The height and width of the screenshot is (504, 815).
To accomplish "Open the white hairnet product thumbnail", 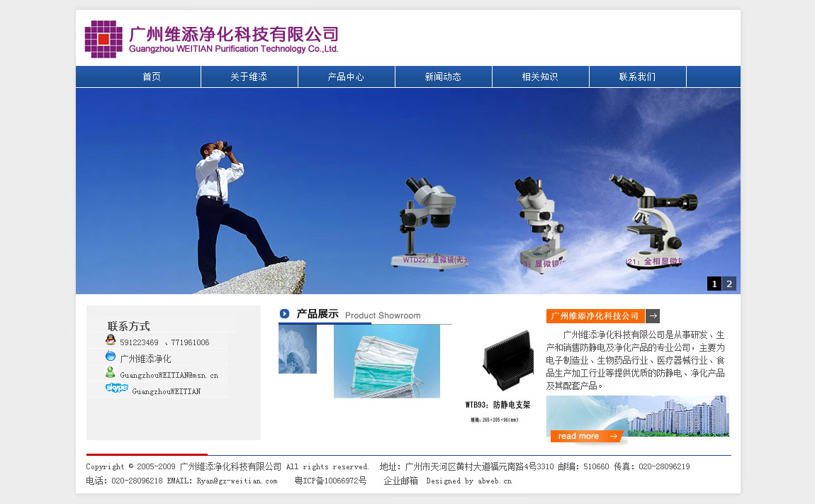I will 298,349.
